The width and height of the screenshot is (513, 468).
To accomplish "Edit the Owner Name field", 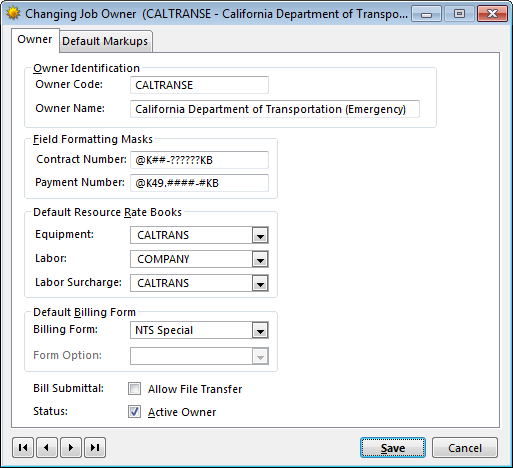I will coord(275,109).
